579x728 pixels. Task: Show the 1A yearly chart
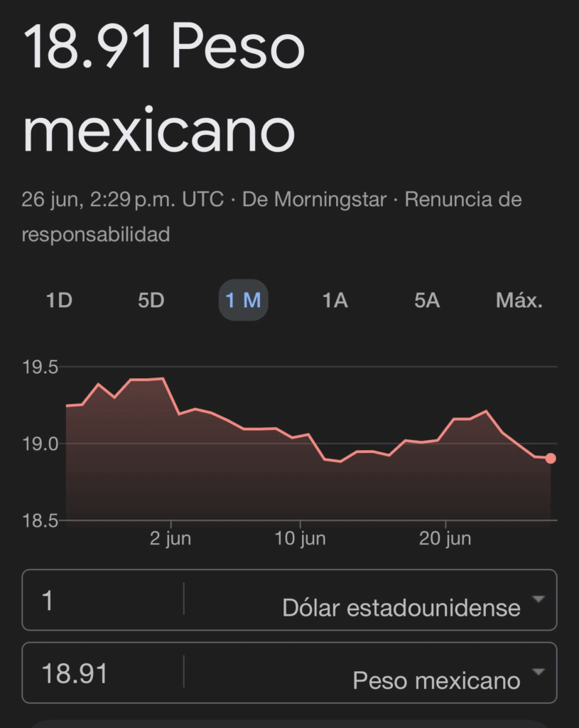pos(335,301)
